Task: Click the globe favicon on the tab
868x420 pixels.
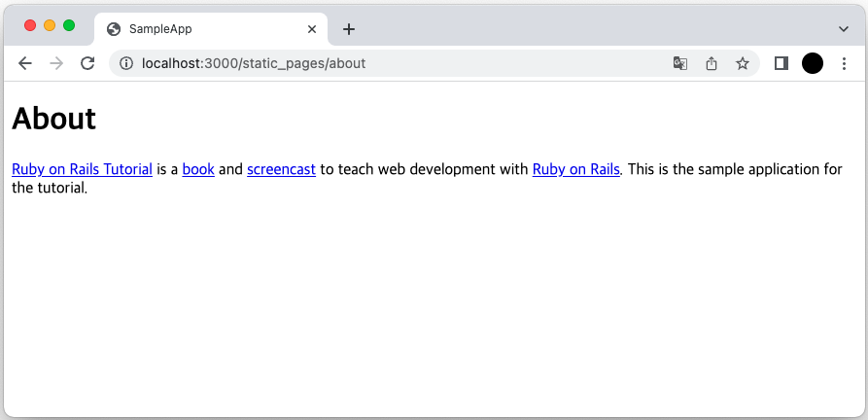Action: click(114, 29)
